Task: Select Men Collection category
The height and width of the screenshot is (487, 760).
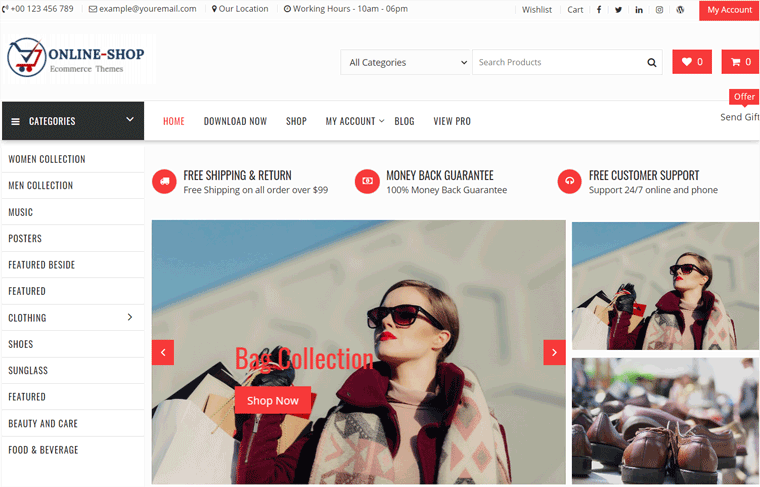Action: [73, 186]
